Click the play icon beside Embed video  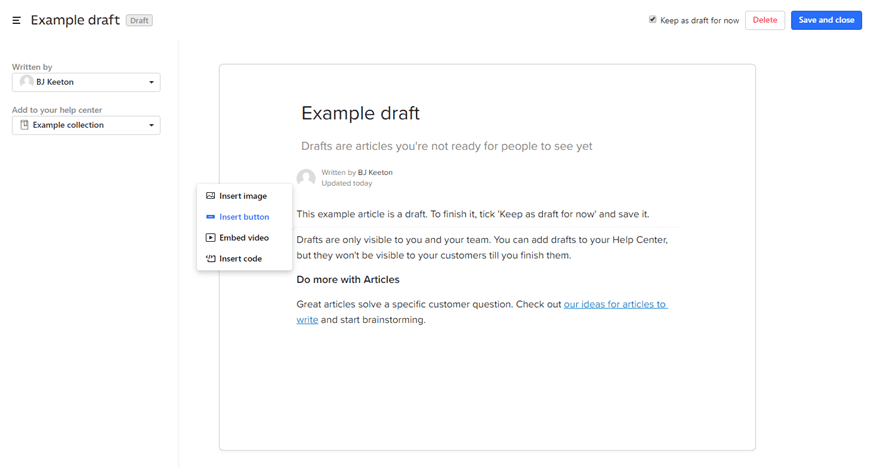(x=210, y=238)
